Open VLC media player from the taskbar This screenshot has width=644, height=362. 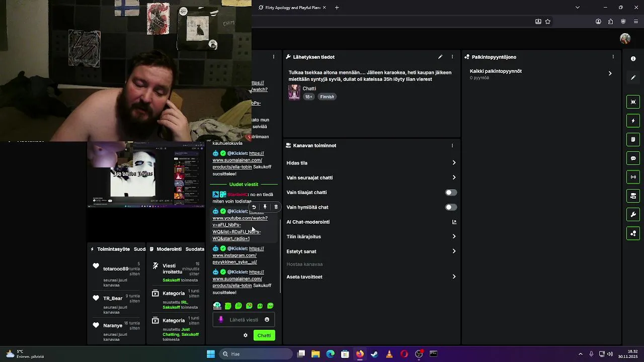click(389, 354)
